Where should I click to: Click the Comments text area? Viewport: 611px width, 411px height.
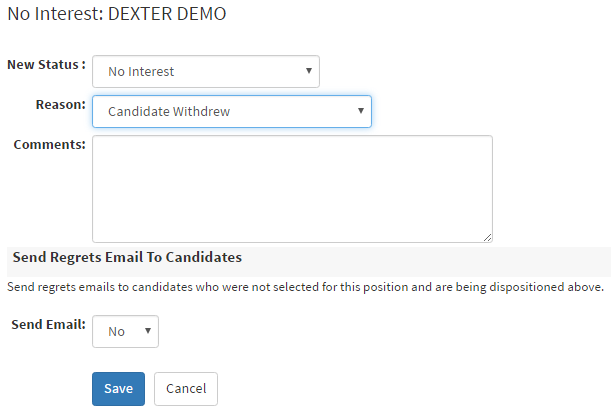point(292,188)
